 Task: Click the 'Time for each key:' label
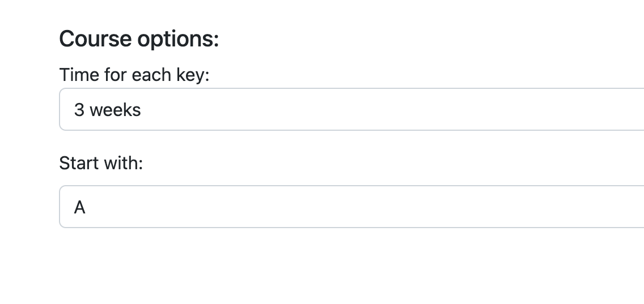[x=134, y=74]
